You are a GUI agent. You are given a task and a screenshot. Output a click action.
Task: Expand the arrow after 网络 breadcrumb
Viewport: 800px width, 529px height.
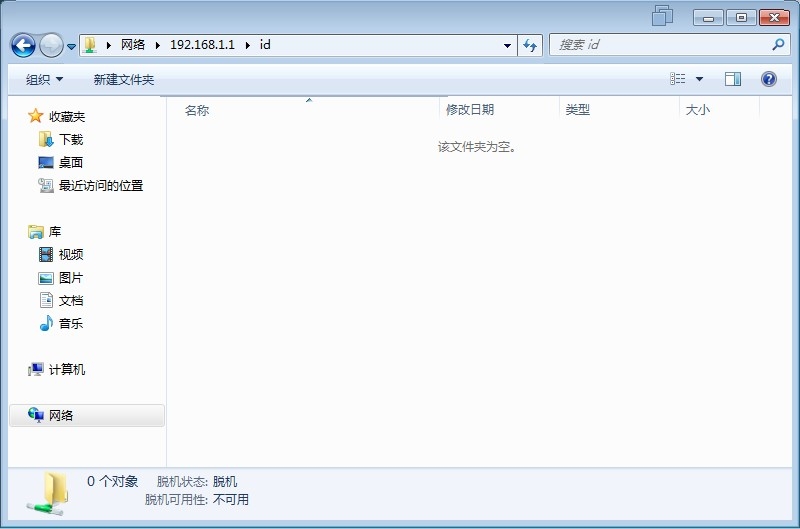click(158, 45)
